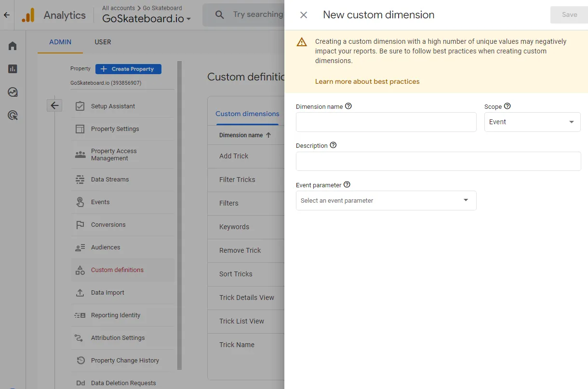Image resolution: width=588 pixels, height=389 pixels.
Task: Open the Advertising icon in sidebar
Action: coord(13,115)
